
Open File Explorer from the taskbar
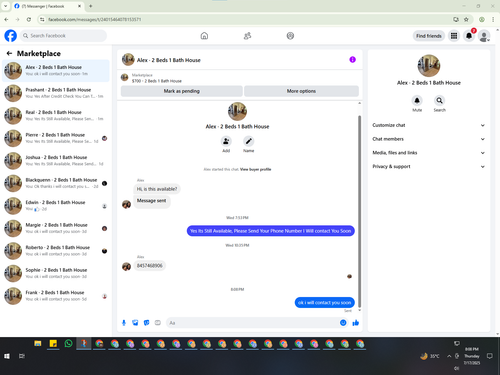pos(38,343)
